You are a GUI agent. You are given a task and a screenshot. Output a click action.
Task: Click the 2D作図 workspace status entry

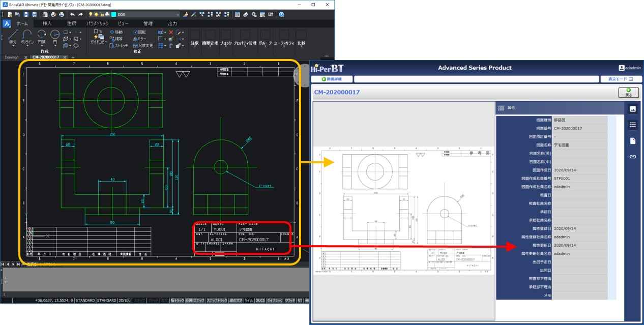(124, 301)
